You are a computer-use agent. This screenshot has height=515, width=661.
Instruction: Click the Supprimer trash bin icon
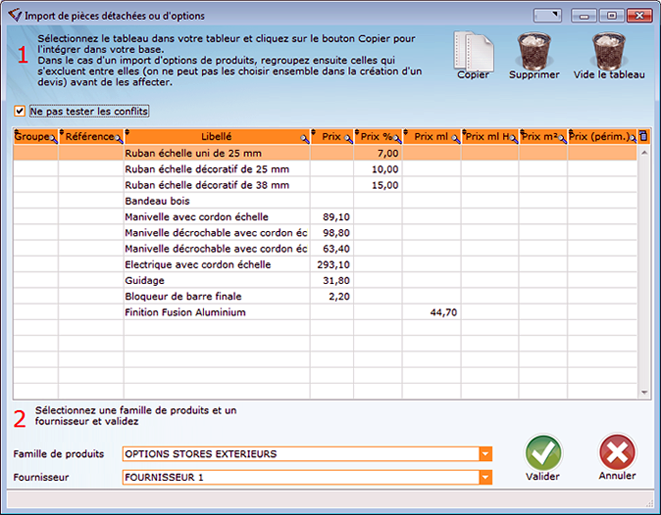535,51
